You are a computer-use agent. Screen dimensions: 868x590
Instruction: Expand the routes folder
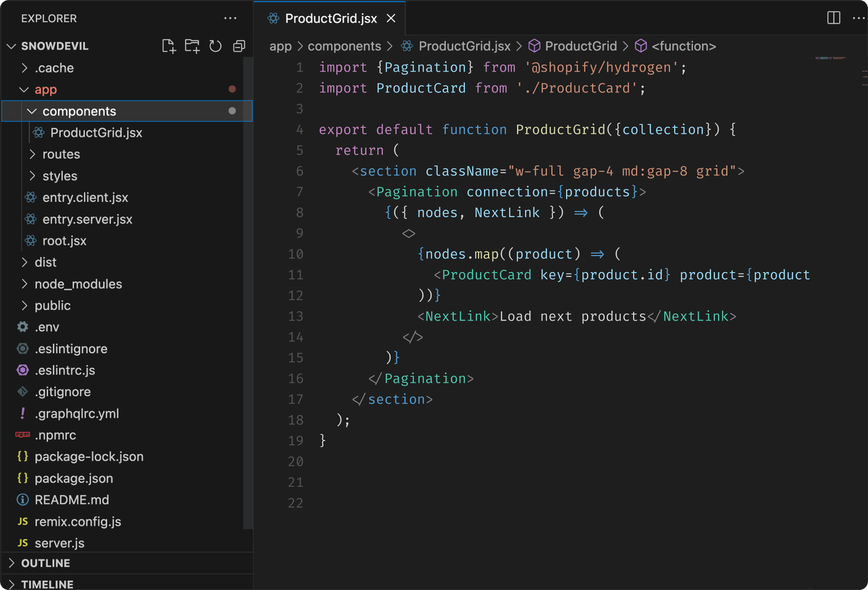[x=33, y=154]
